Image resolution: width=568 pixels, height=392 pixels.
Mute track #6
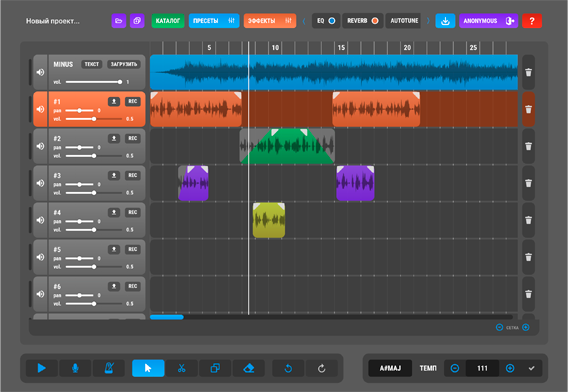(40, 294)
